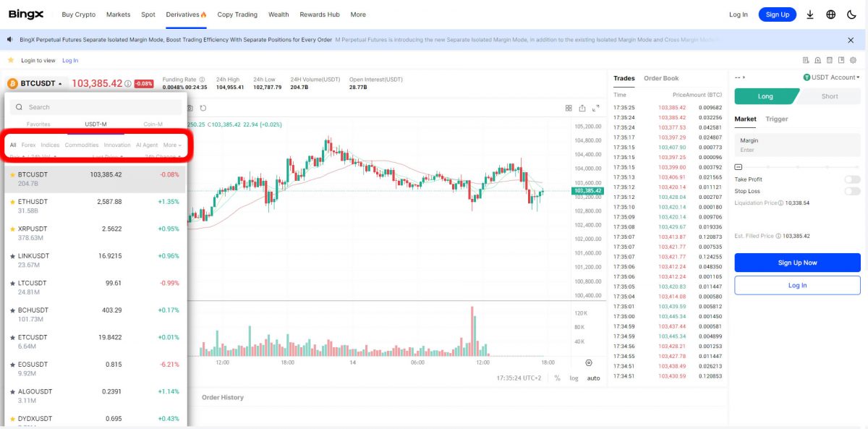Switch to the Market order tab
The image size is (868, 429).
pos(745,119)
